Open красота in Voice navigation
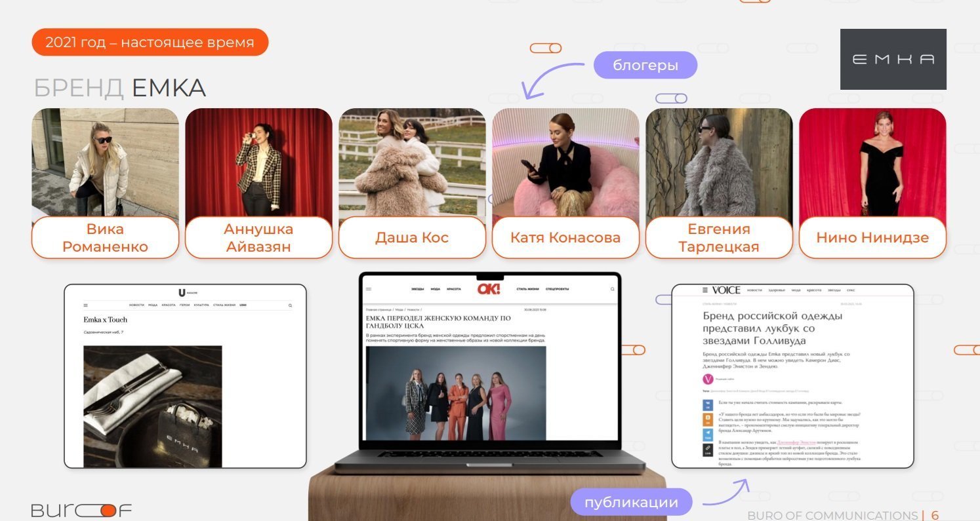 pyautogui.click(x=815, y=290)
